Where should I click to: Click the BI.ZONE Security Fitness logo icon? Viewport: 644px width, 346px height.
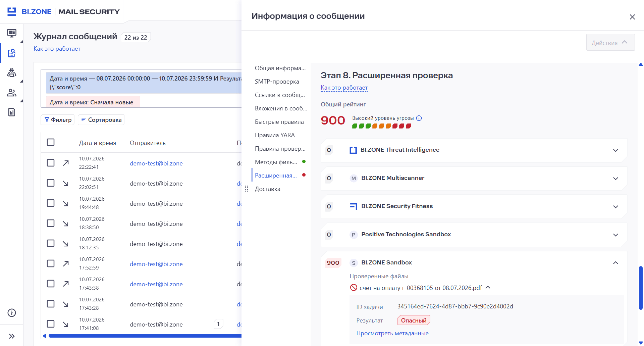coord(354,206)
